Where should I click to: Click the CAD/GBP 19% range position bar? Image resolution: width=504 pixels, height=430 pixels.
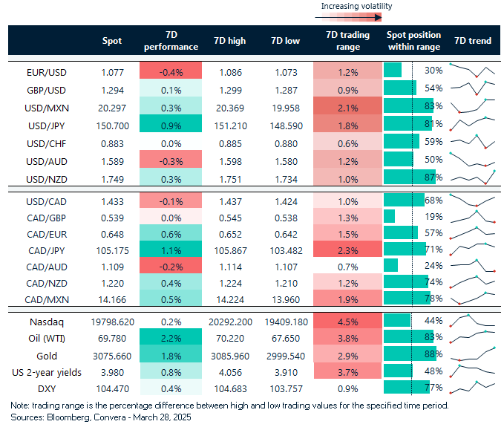(390, 216)
